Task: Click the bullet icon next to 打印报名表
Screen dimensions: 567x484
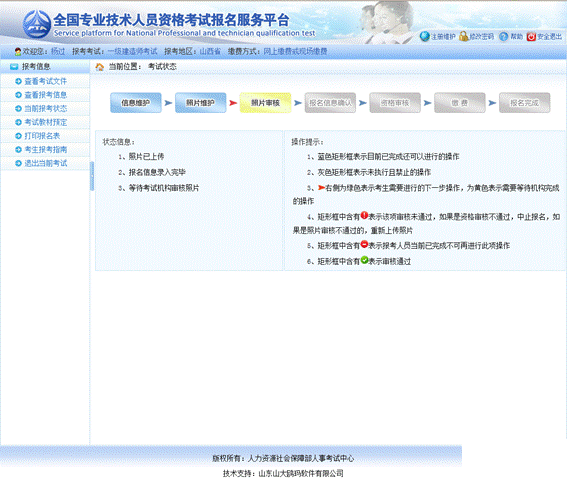Action: click(x=18, y=136)
